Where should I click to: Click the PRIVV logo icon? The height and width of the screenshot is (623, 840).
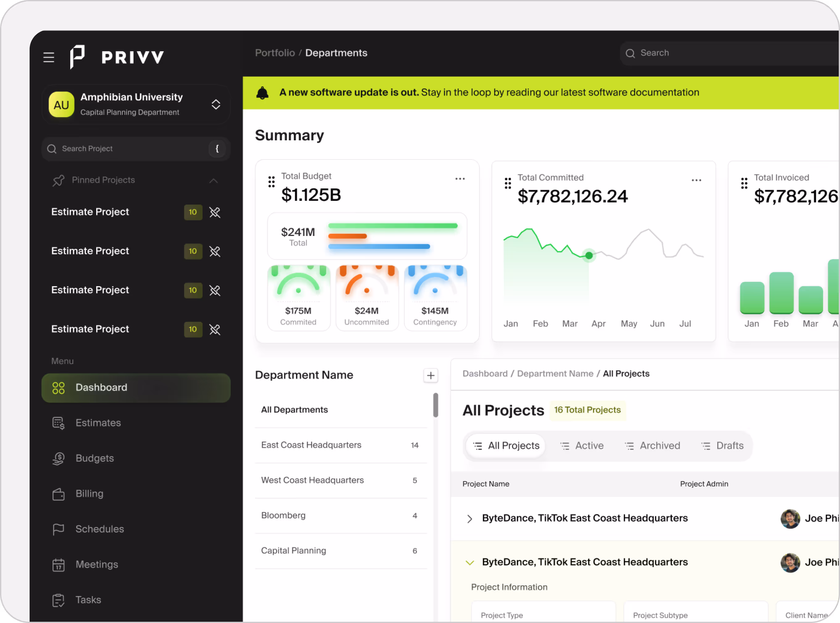(77, 57)
